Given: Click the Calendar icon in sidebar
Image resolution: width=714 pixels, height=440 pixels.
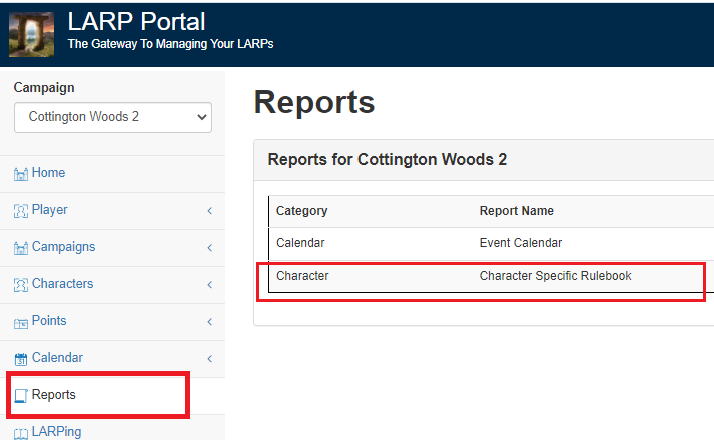Looking at the screenshot, I should 21,359.
